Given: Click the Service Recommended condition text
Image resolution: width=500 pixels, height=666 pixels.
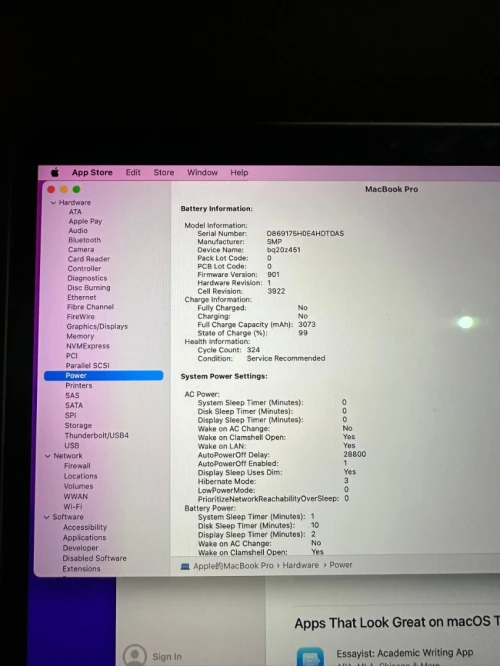Looking at the screenshot, I should click(286, 358).
